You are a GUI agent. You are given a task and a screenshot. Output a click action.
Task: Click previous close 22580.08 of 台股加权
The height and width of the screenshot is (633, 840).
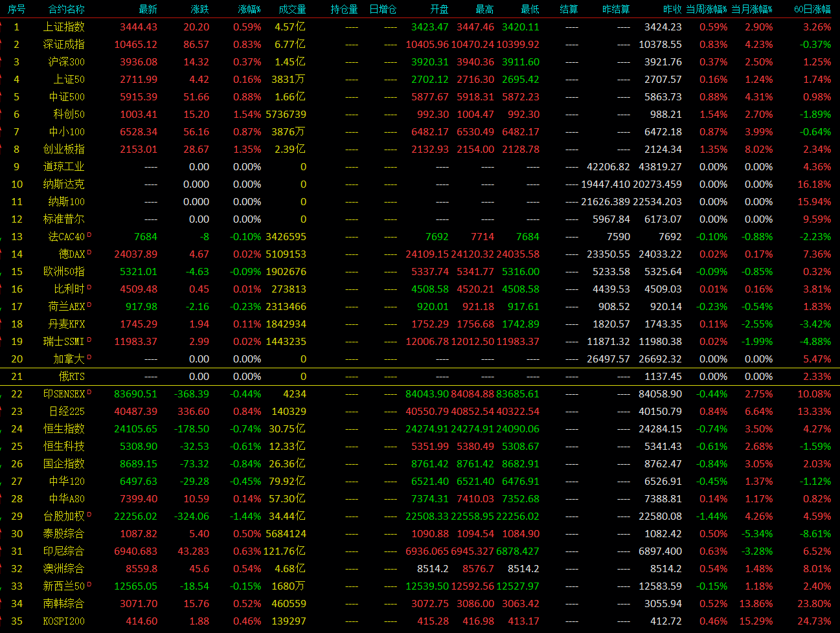point(660,516)
